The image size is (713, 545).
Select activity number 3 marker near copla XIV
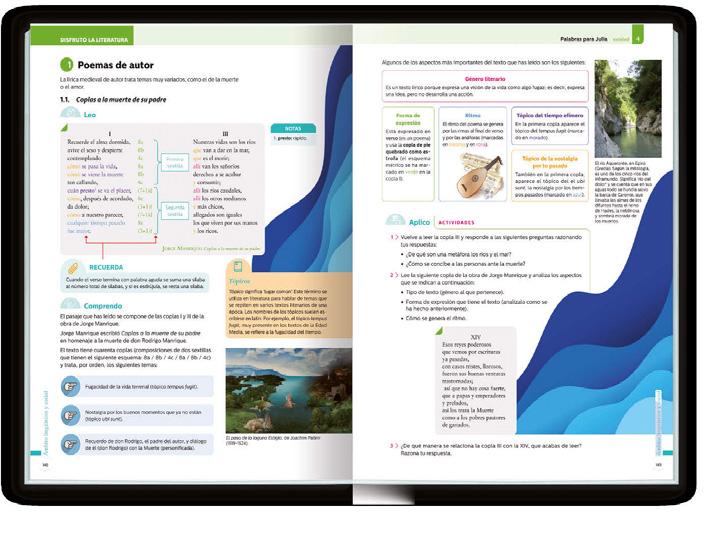click(393, 445)
